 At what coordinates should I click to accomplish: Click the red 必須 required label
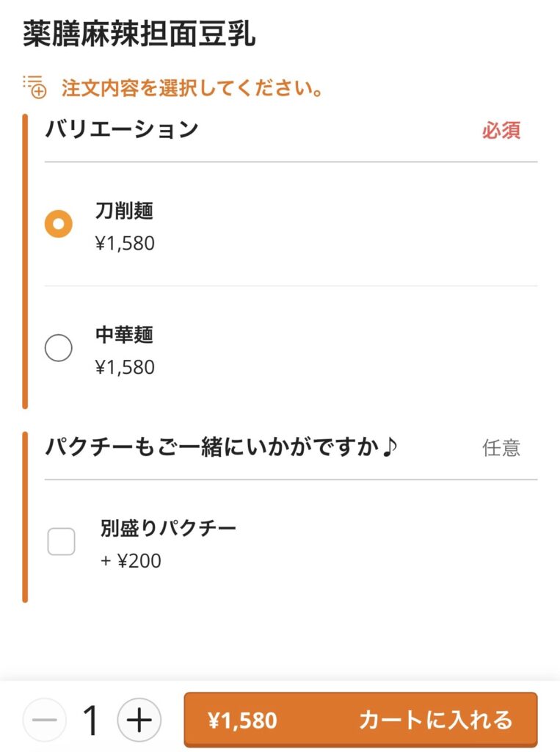pyautogui.click(x=501, y=131)
